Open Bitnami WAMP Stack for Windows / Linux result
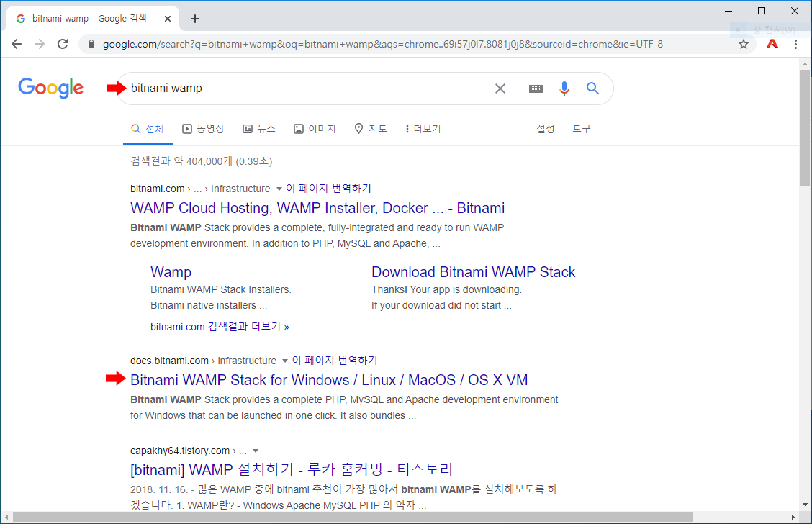This screenshot has width=812, height=524. pyautogui.click(x=329, y=380)
